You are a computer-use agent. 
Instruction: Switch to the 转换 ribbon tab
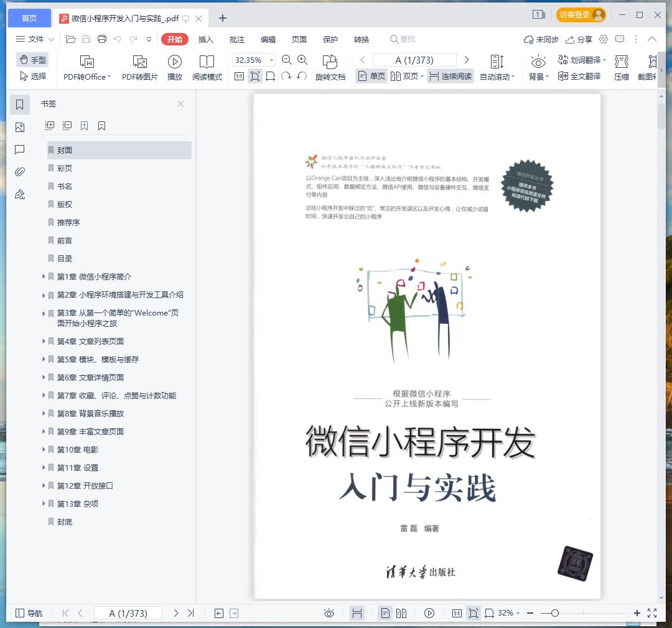[362, 39]
